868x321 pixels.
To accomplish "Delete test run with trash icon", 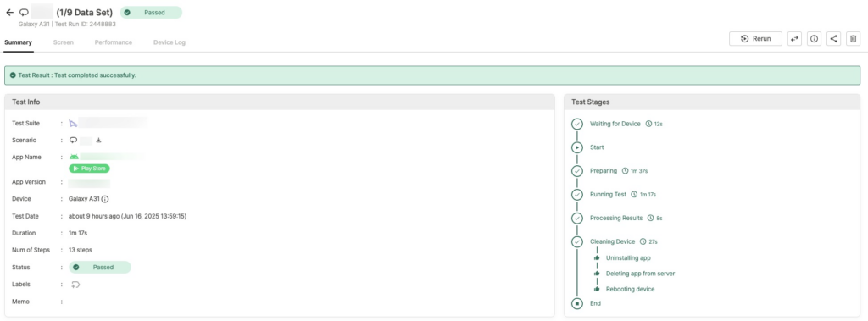I will 853,39.
